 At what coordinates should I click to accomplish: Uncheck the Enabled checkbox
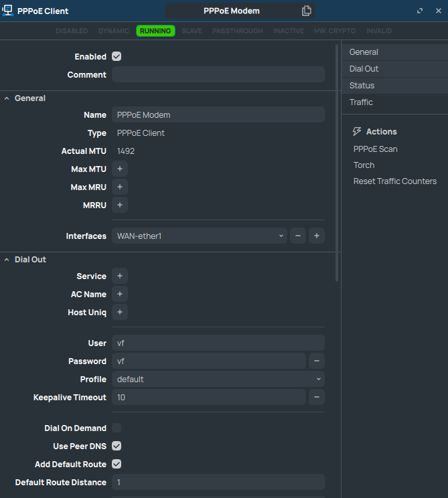pyautogui.click(x=117, y=57)
